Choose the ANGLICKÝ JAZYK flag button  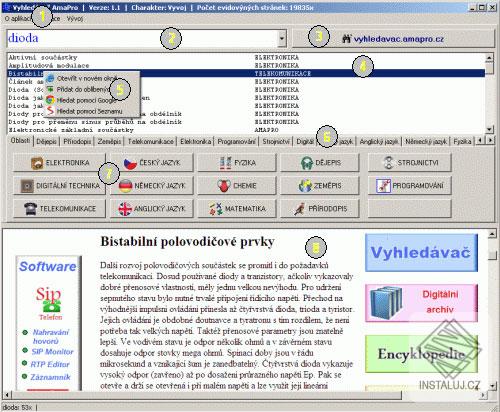(x=152, y=209)
